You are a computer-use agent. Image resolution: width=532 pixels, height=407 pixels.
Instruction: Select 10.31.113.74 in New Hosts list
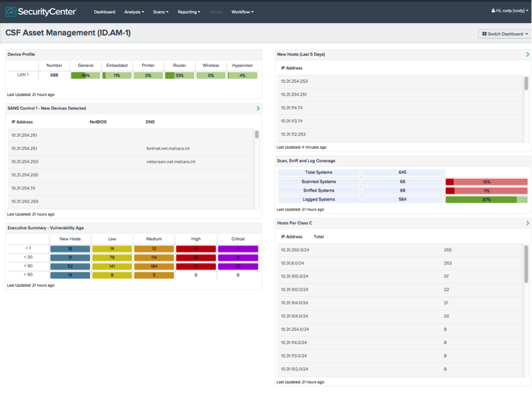[x=401, y=121]
